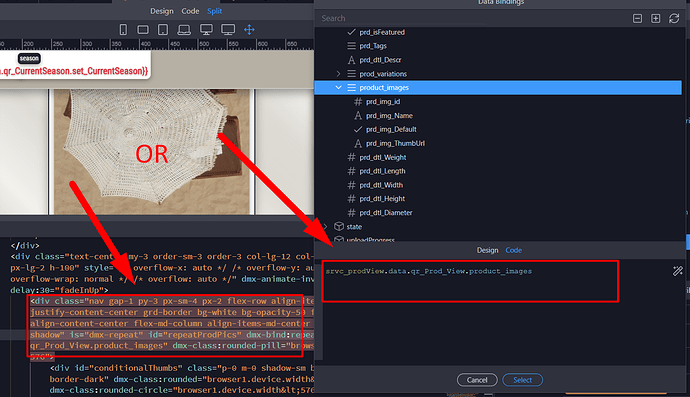Choose the prd_isFeatured boolean field
This screenshot has width=690, height=397.
point(382,32)
